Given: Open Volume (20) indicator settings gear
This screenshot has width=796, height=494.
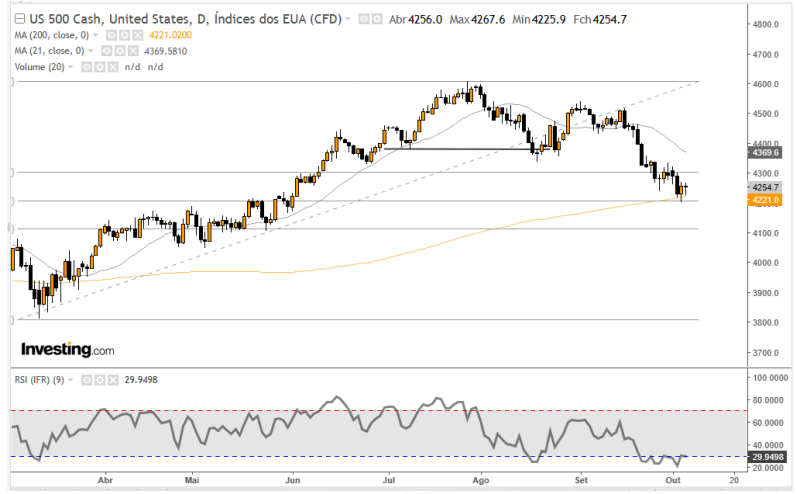Looking at the screenshot, I should (99, 66).
